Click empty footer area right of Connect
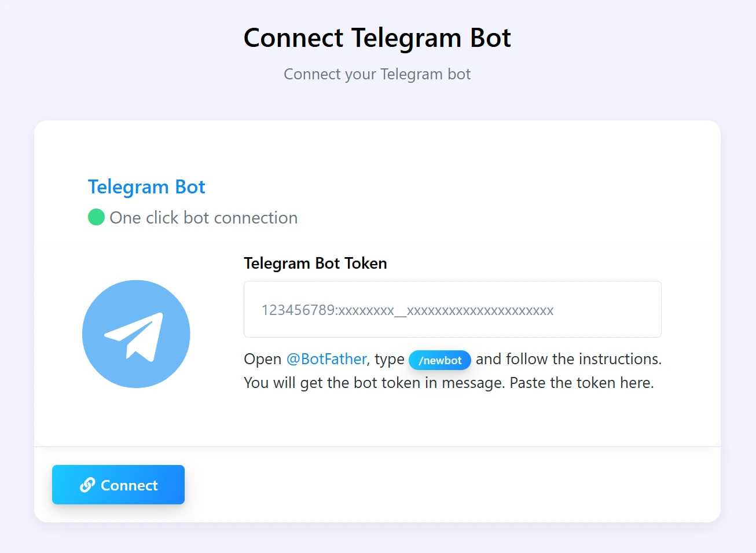756x553 pixels. click(452, 485)
